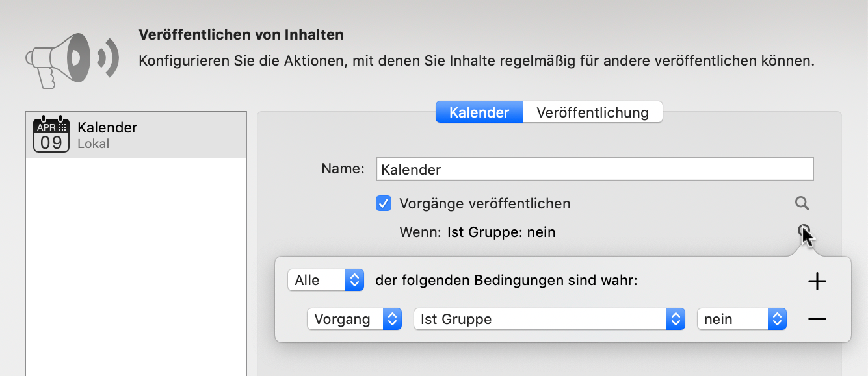Click the calendar icon in the sidebar
The height and width of the screenshot is (376, 868).
pos(51,134)
